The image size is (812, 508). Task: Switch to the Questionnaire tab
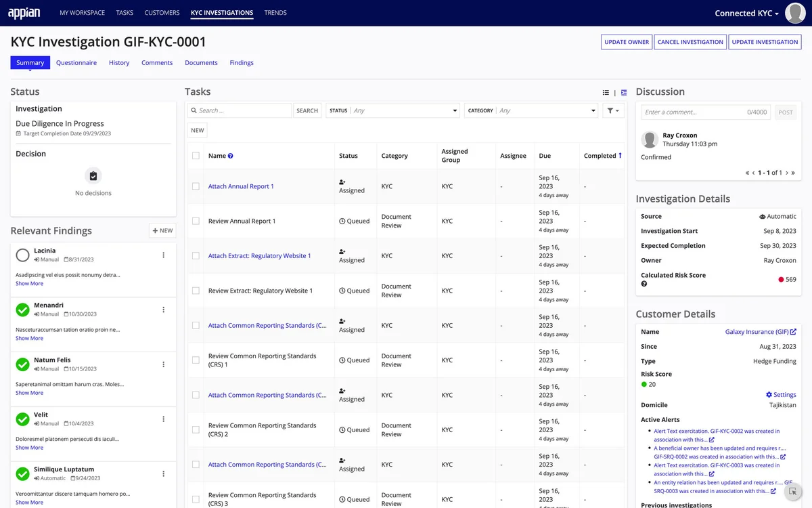click(76, 62)
